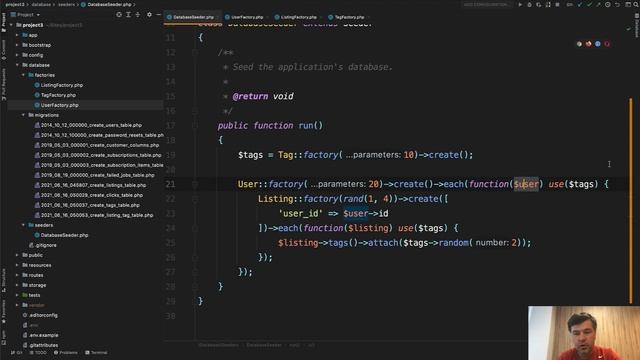This screenshot has width=640, height=360.
Task: Click the seeders breadcrumb in the navigation bar
Action: (x=66, y=4)
